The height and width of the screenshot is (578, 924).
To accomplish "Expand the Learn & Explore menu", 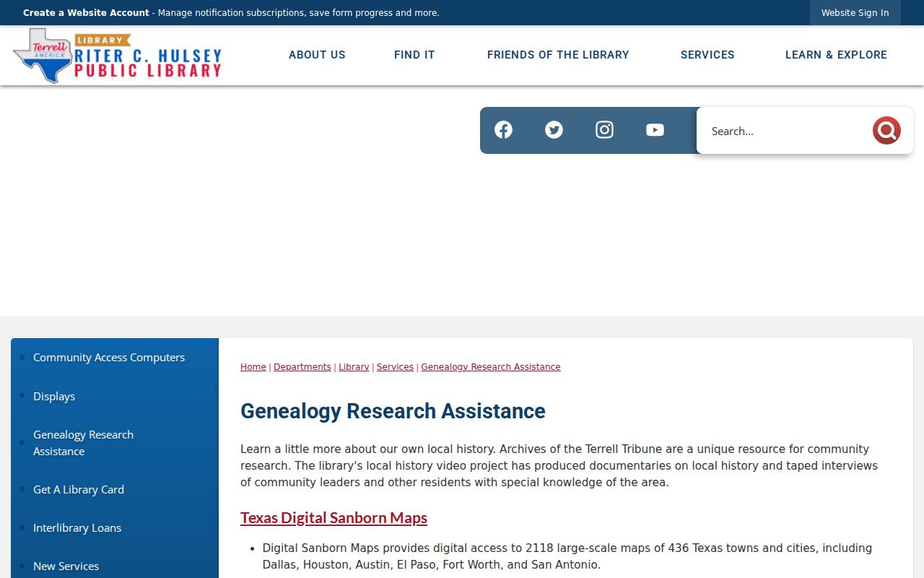I will pyautogui.click(x=836, y=55).
